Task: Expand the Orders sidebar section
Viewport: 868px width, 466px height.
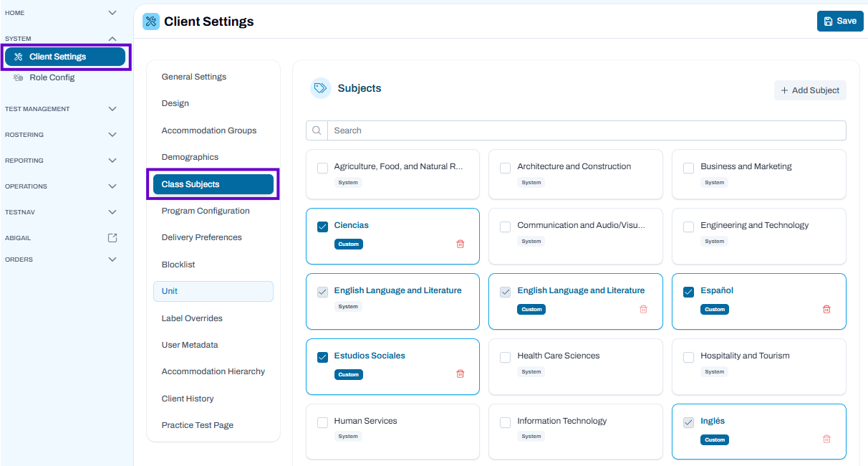Action: point(112,260)
